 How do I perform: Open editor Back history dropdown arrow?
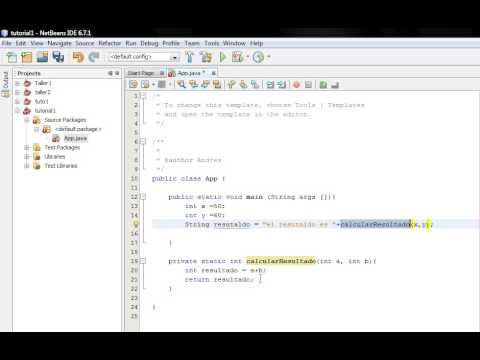pyautogui.click(x=153, y=84)
